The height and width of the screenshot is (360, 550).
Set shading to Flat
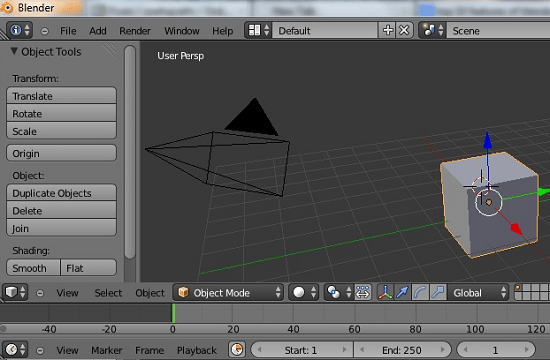(88, 268)
